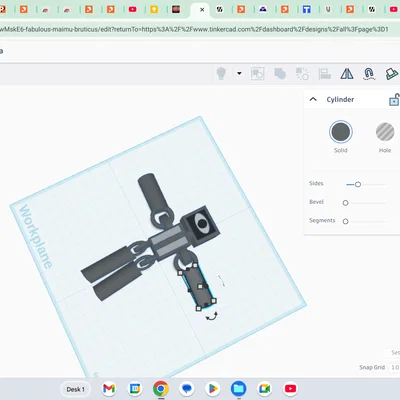Switch to the U icon browser tab
Screen dimensions: 400x400
[x=328, y=9]
